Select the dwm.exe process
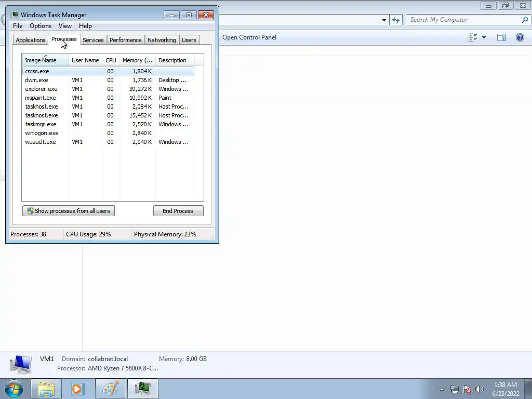 [108, 80]
